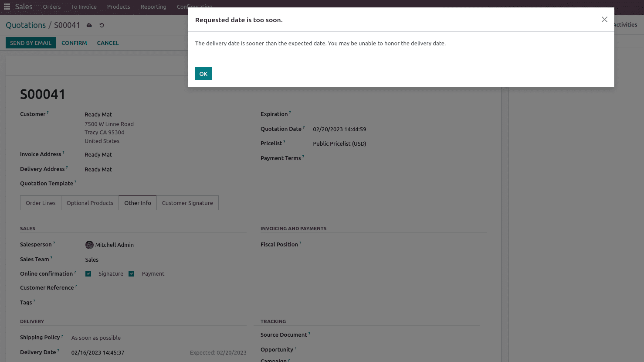644x362 pixels.
Task: Click the Online confirmation help question mark
Action: point(75,272)
